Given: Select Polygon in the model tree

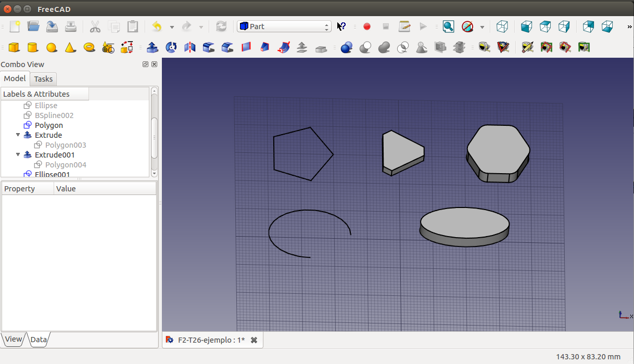Looking at the screenshot, I should (48, 125).
